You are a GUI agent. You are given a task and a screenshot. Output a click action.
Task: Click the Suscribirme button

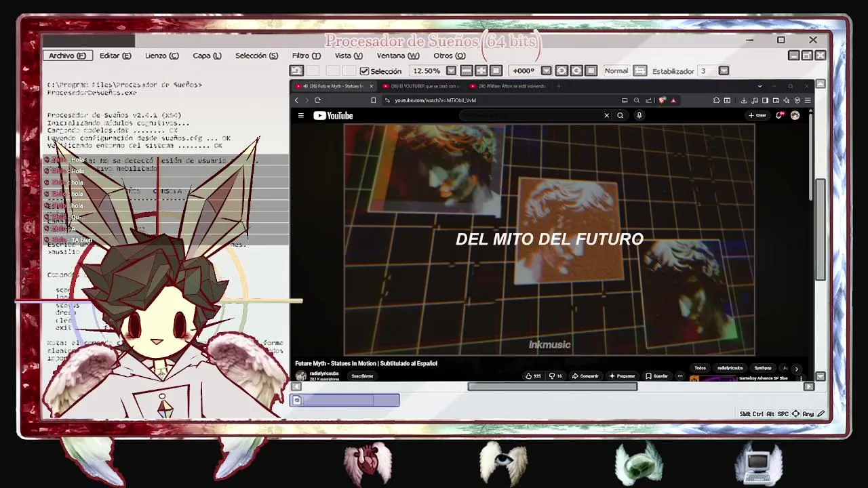[x=362, y=376]
